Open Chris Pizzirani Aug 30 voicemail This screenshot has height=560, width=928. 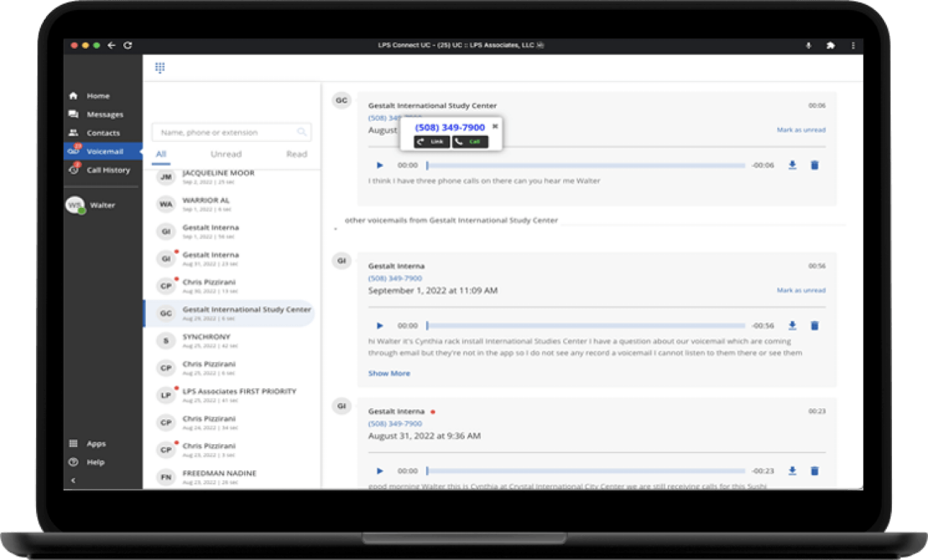232,286
